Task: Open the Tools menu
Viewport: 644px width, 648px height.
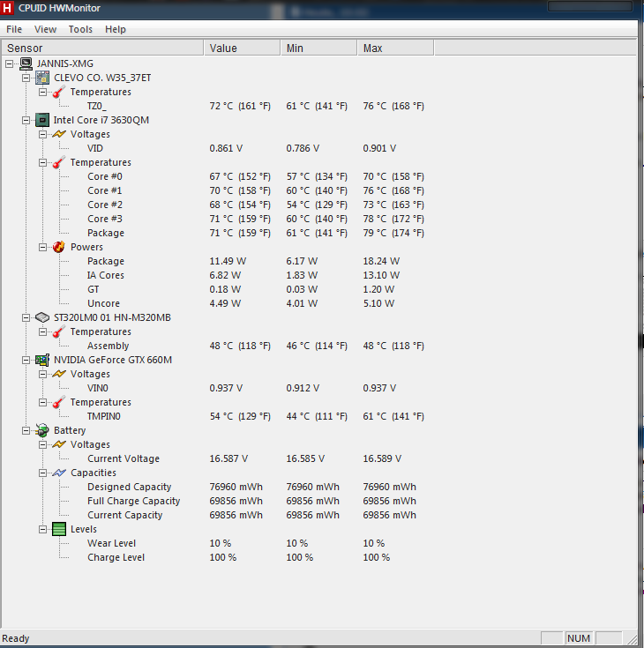Action: click(80, 29)
